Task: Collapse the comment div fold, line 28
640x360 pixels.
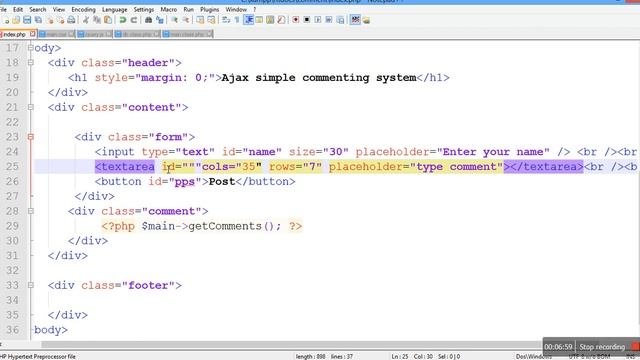Action: [31, 211]
